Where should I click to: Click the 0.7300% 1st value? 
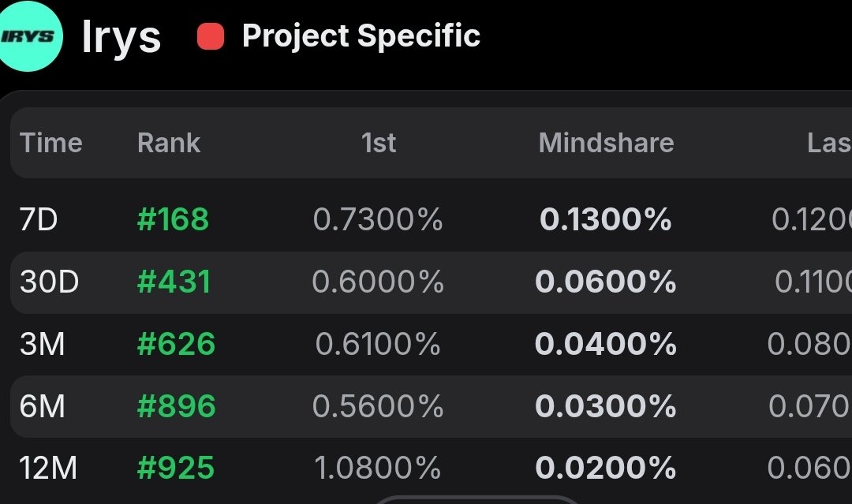pos(378,219)
